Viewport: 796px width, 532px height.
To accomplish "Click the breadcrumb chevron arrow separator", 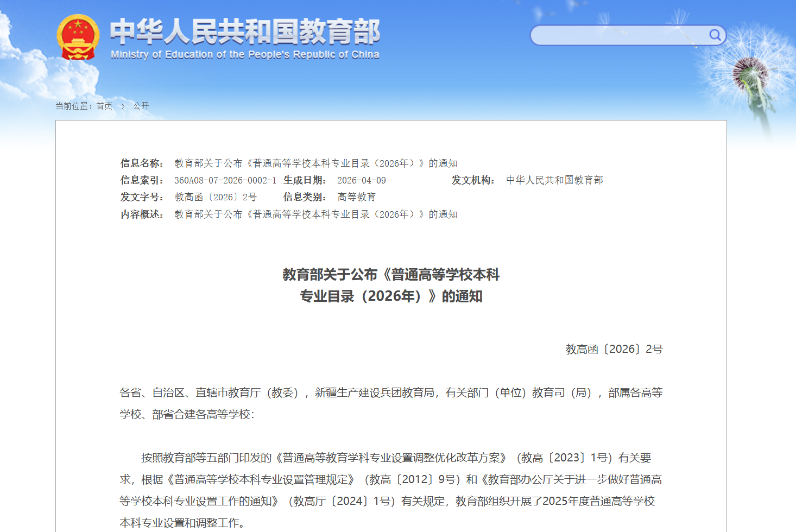I will [123, 106].
